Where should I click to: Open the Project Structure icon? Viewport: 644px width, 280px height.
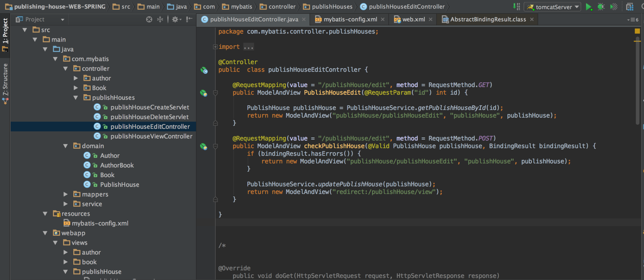tap(630, 7)
